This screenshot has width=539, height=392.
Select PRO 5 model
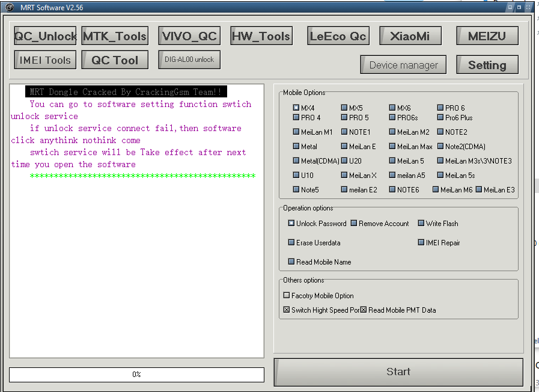coord(355,118)
